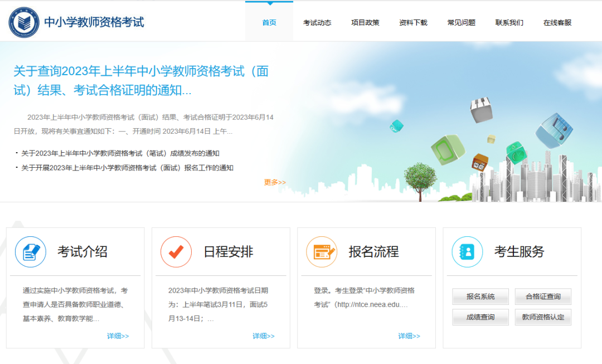602x364 pixels.
Task: Click the 考生服务 ID card icon
Action: pyautogui.click(x=467, y=251)
